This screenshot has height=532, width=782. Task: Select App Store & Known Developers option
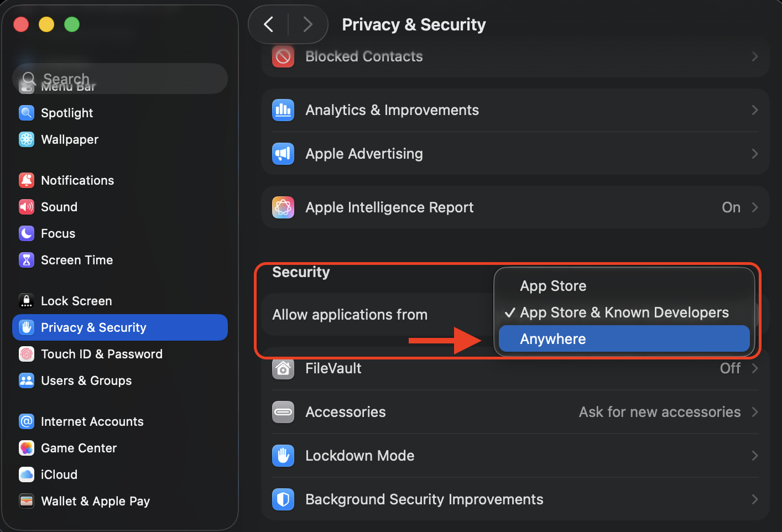click(624, 312)
